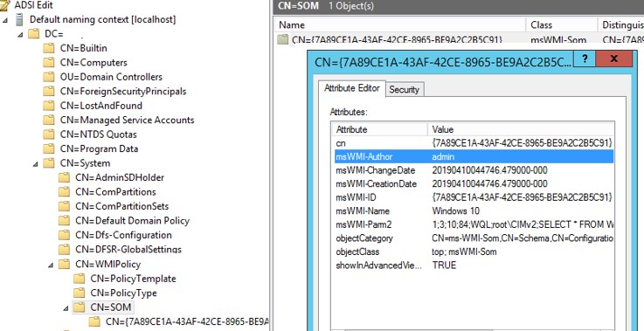Click the CN=PolicyType folder icon
Screen dimensions: 644x331
[x=79, y=293]
